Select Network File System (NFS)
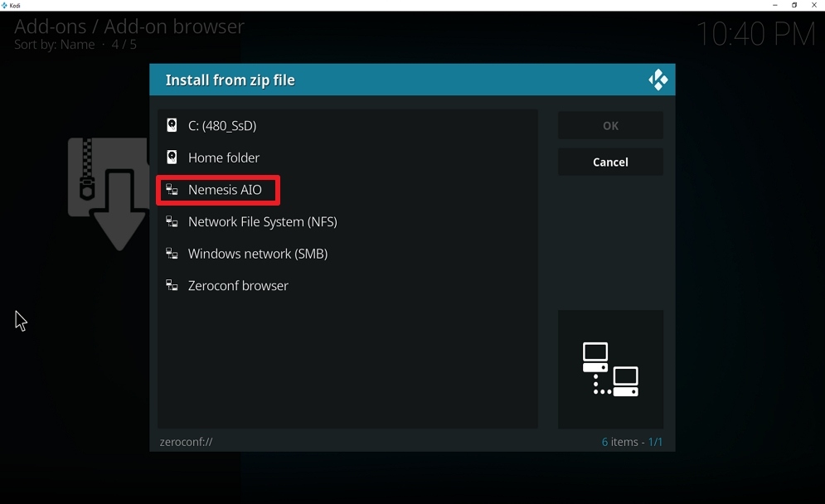The width and height of the screenshot is (825, 504). [x=347, y=221]
